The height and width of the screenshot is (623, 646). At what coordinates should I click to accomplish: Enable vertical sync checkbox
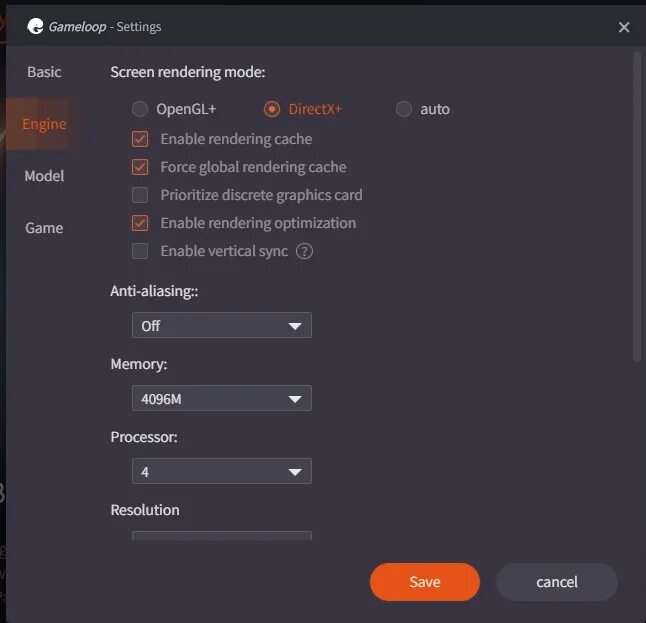140,251
